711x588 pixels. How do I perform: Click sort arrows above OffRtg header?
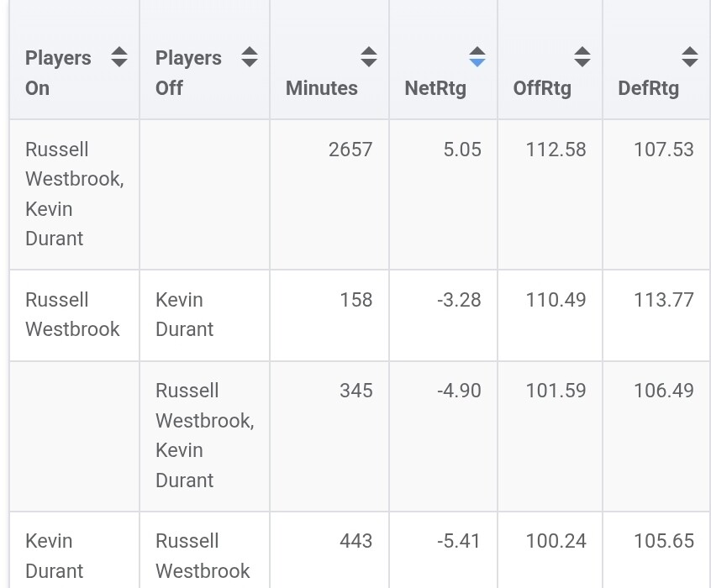tap(582, 57)
